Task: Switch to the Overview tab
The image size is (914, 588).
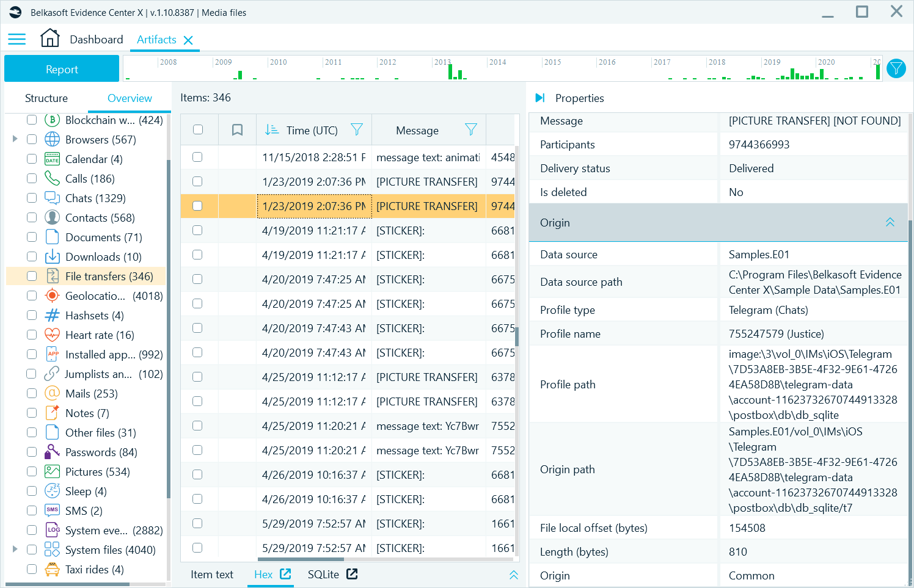Action: 130,98
